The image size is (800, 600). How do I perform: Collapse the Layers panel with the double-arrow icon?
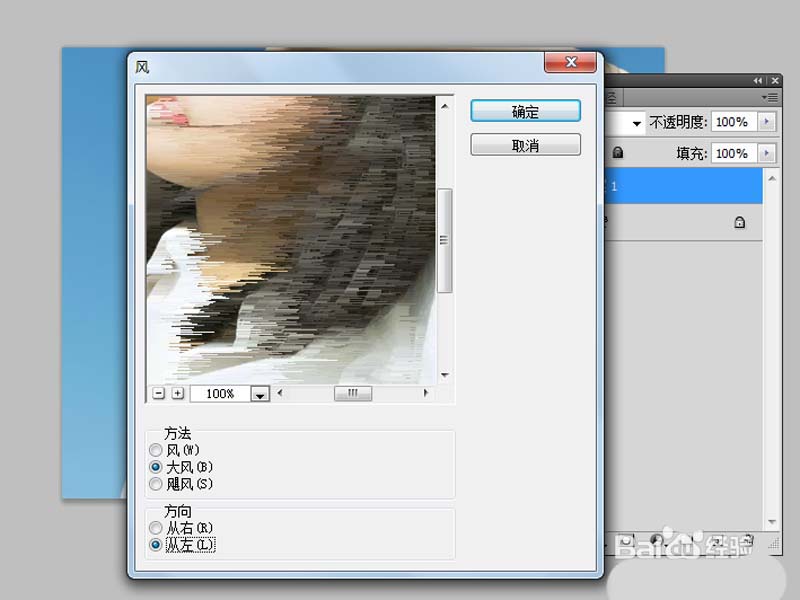757,80
